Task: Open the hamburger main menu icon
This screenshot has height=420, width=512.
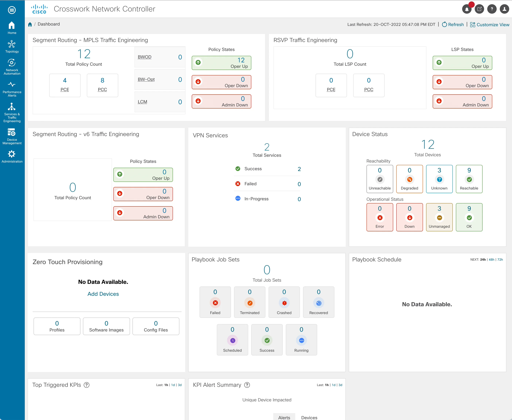Action: (x=12, y=10)
